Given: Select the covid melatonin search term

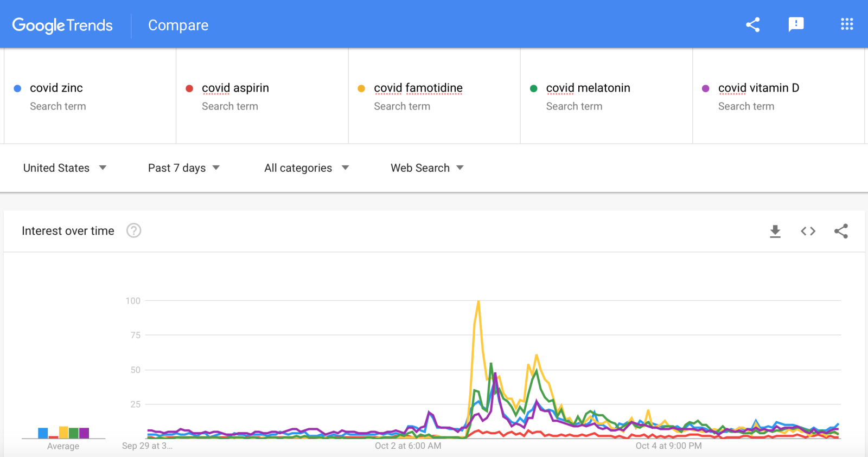Looking at the screenshot, I should (588, 88).
